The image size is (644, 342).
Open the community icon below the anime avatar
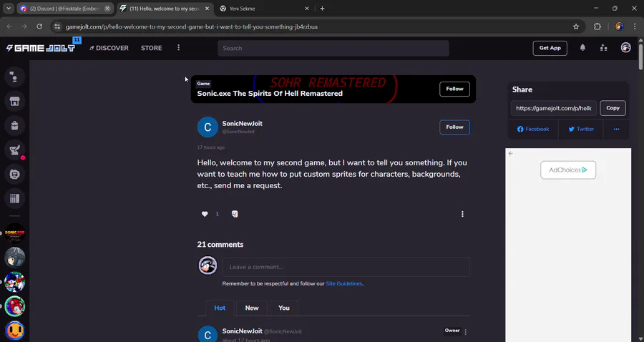[x=14, y=282]
